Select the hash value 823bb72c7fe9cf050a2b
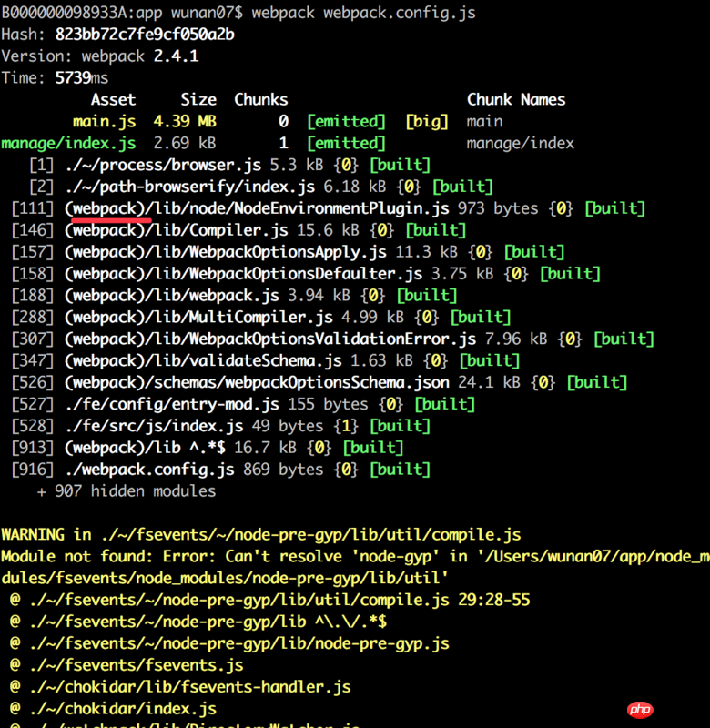The width and height of the screenshot is (710, 728). [x=145, y=35]
